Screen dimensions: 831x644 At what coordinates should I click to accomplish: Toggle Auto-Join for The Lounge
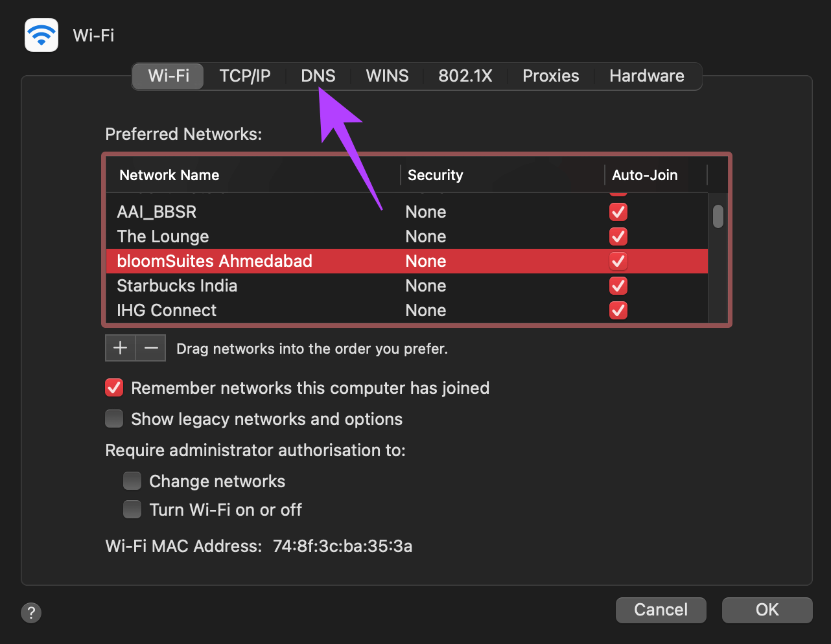click(618, 236)
